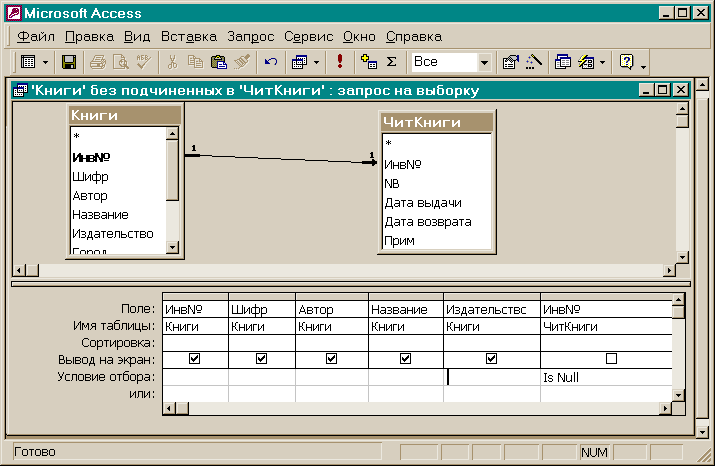Click the query window system menu icon

(x=21, y=90)
